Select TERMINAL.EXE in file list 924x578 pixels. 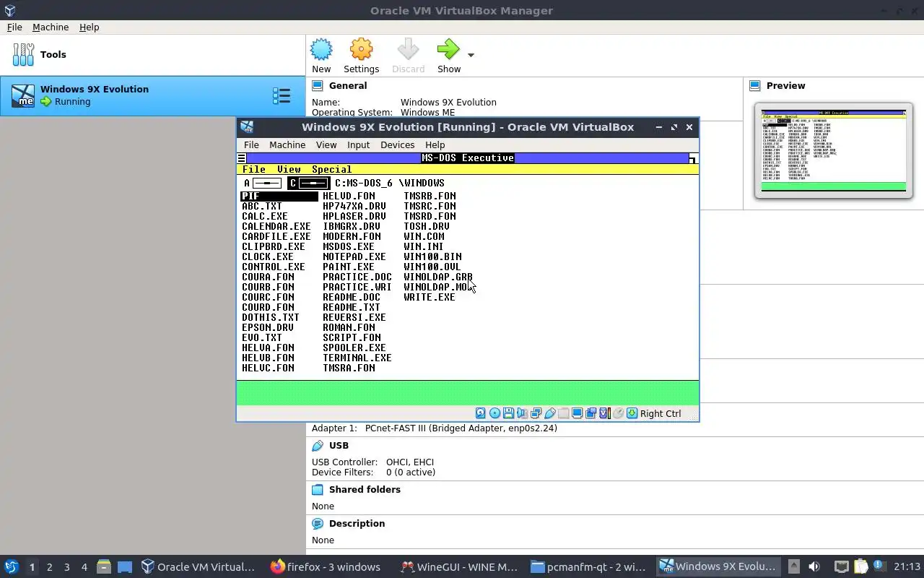357,358
